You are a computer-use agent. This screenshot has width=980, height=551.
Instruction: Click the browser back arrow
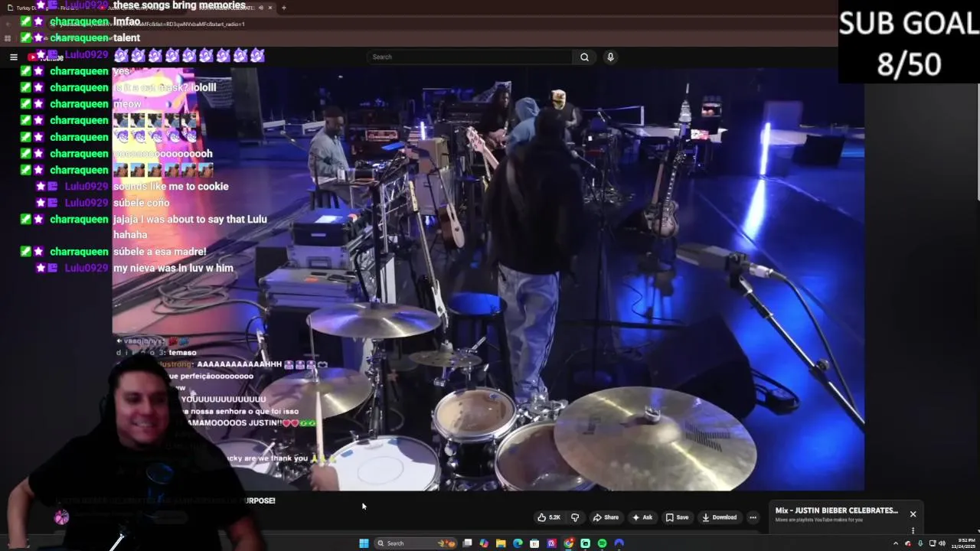click(7, 24)
